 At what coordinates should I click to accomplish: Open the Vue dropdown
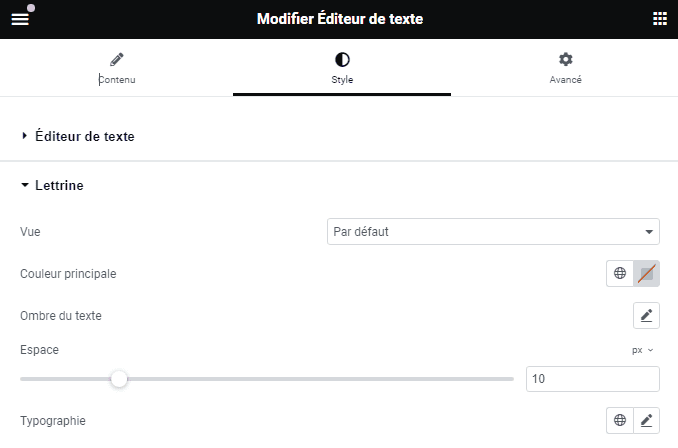493,232
